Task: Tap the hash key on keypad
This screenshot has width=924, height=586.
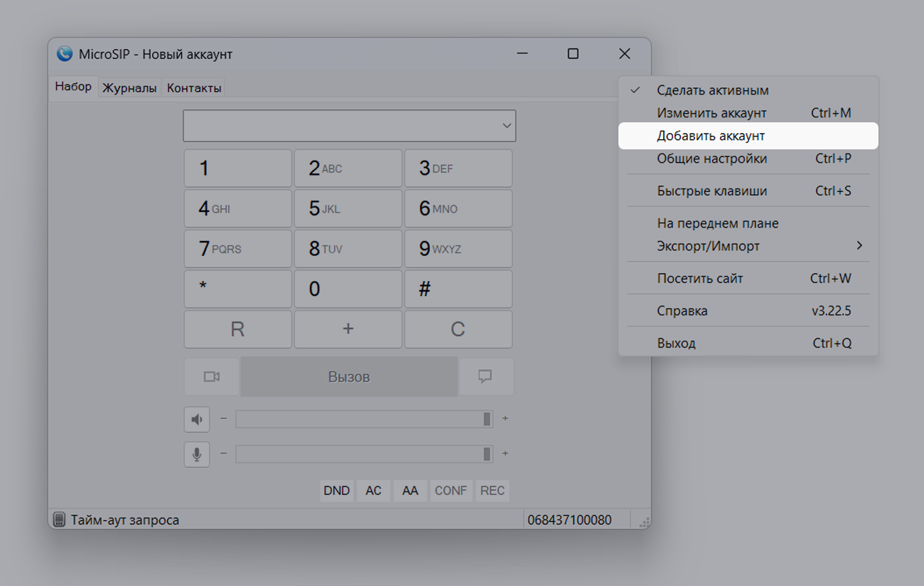Action: 458,289
